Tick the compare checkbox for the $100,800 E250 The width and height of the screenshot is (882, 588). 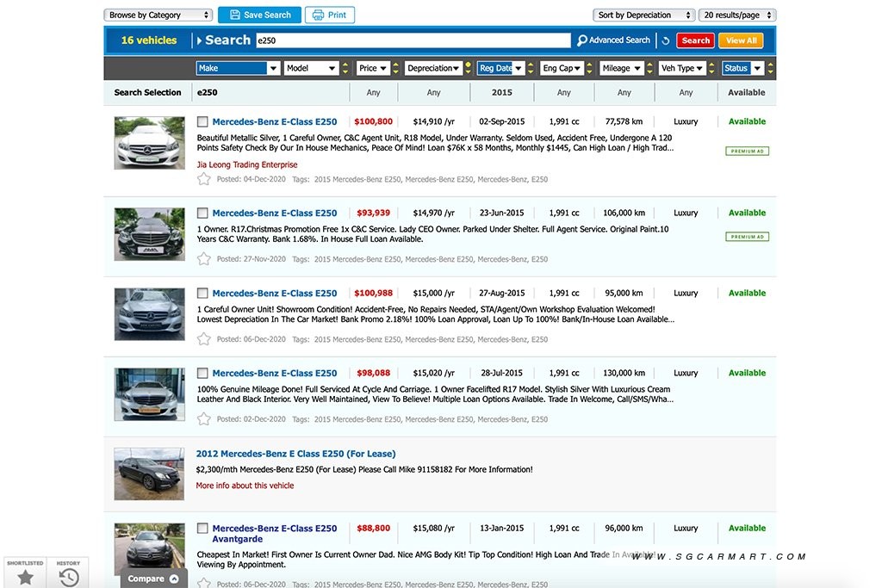click(202, 122)
